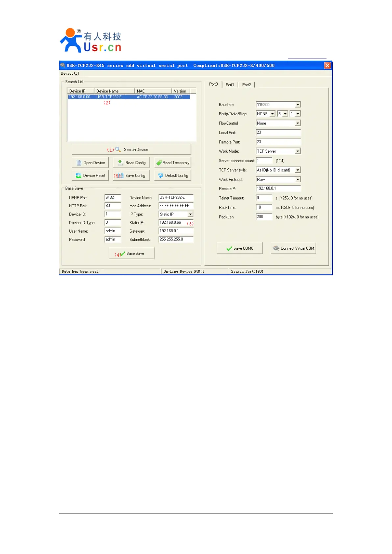Open the Data bits 8 dropdown

click(285, 114)
